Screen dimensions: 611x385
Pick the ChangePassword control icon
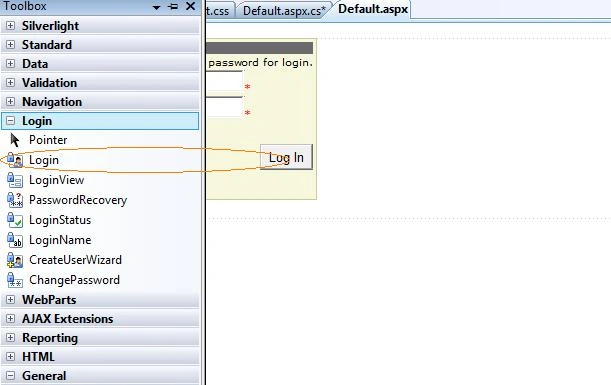click(x=15, y=280)
